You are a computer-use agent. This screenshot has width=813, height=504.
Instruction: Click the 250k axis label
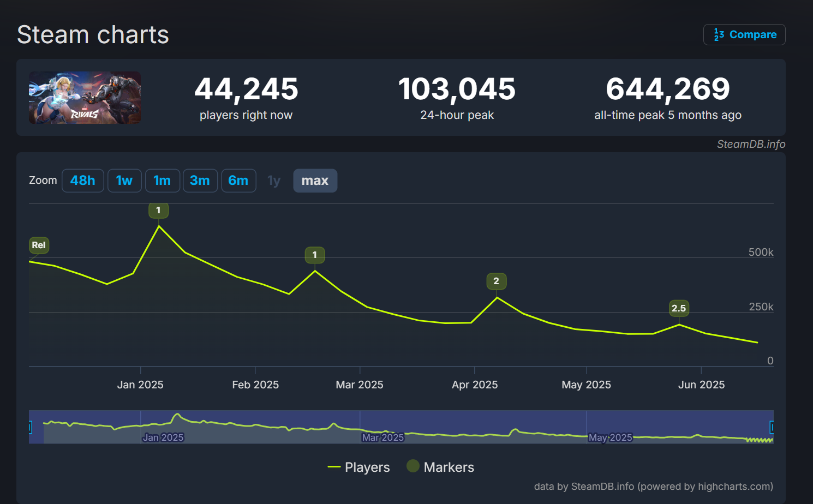point(761,307)
